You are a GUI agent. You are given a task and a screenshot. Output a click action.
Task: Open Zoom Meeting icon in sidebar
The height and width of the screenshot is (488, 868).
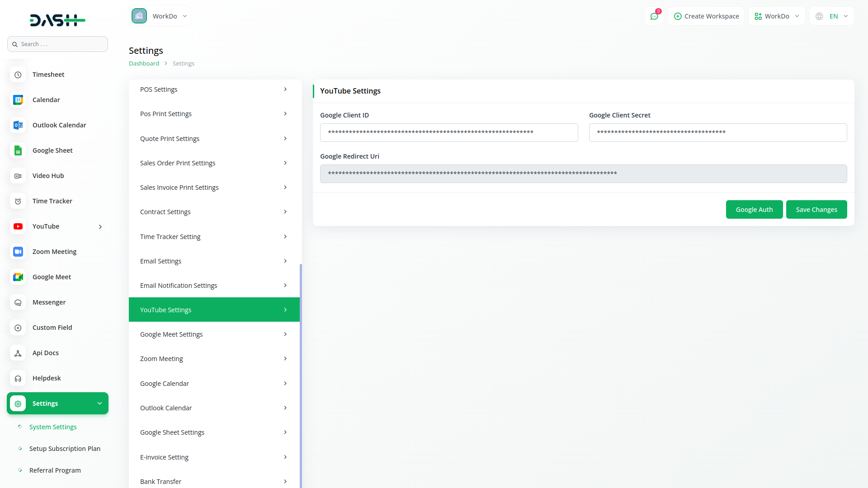18,252
